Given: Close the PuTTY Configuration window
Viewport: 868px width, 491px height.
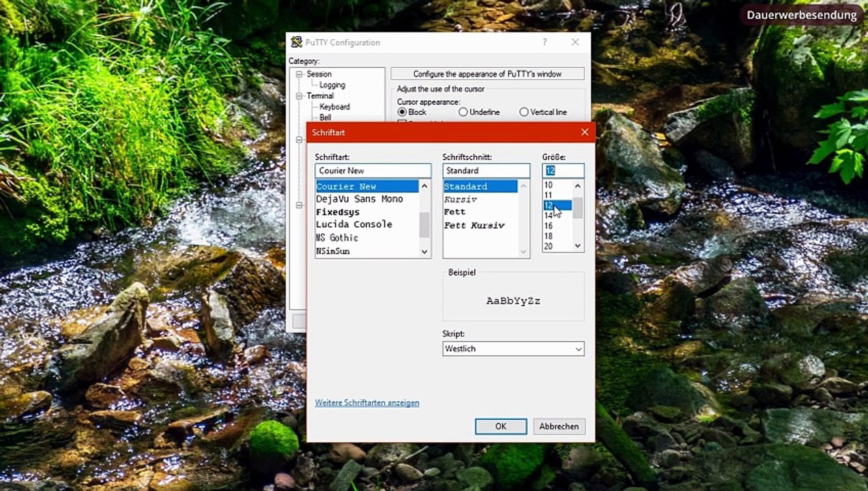Looking at the screenshot, I should [x=575, y=42].
